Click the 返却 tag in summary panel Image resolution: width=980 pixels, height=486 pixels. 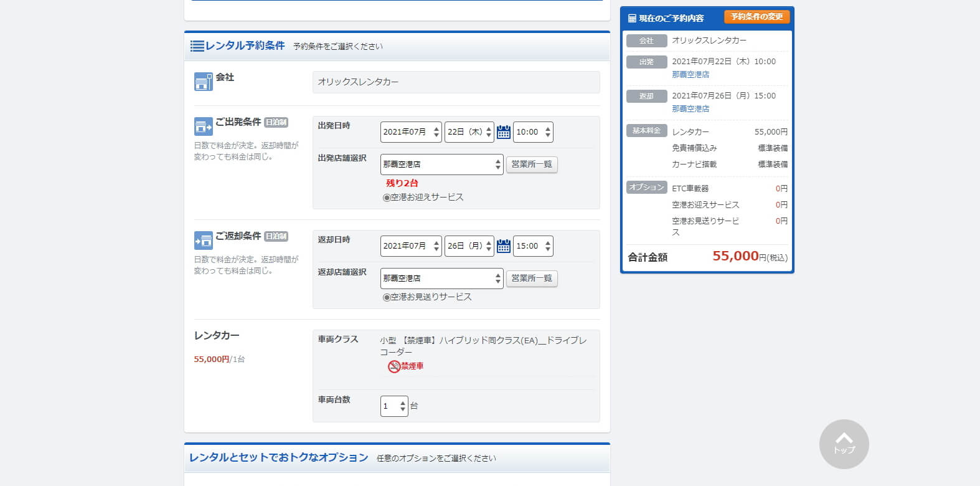(x=646, y=97)
